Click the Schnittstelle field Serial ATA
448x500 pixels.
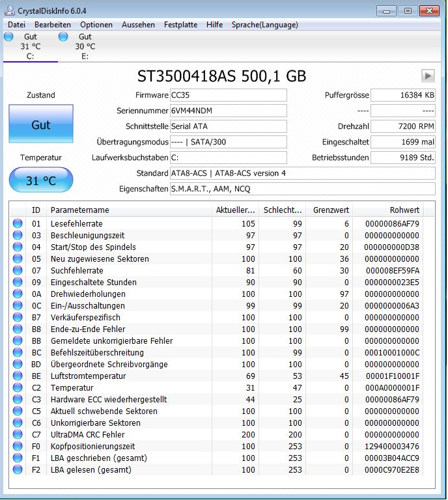coord(229,126)
